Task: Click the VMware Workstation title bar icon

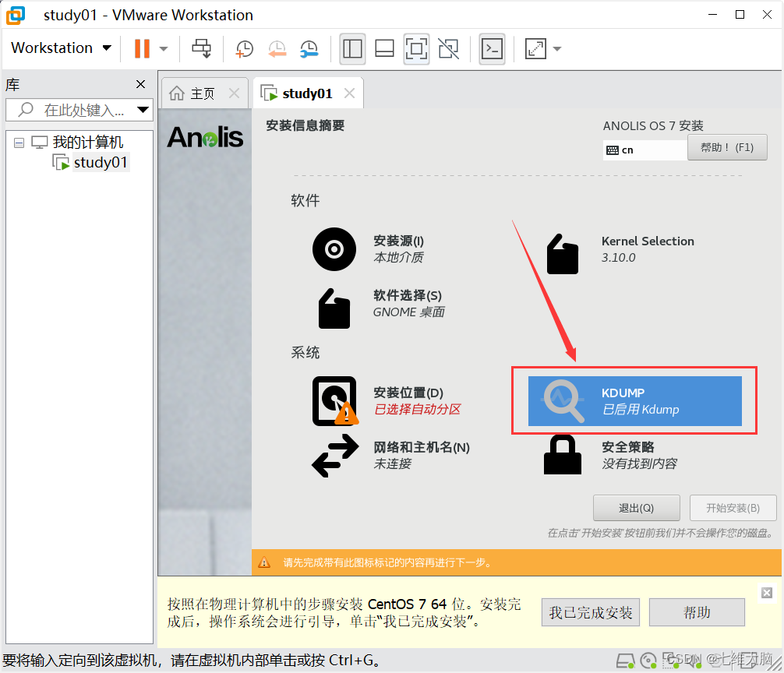Action: point(16,15)
